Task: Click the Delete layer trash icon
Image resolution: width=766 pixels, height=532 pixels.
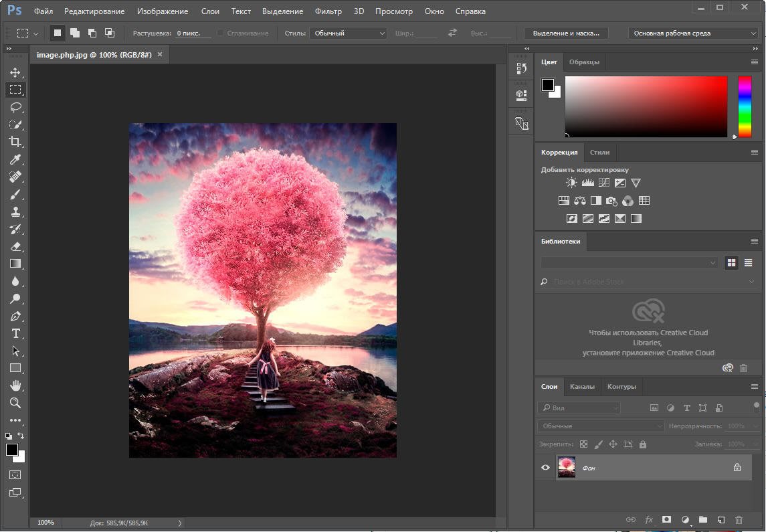Action: pos(739,519)
